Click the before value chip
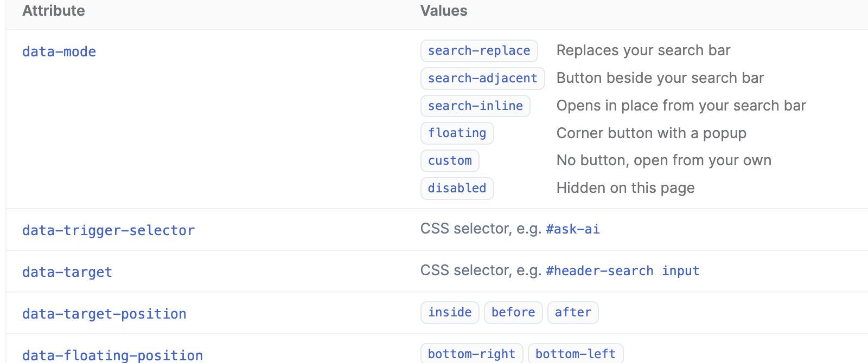Image resolution: width=868 pixels, height=363 pixels. click(513, 313)
